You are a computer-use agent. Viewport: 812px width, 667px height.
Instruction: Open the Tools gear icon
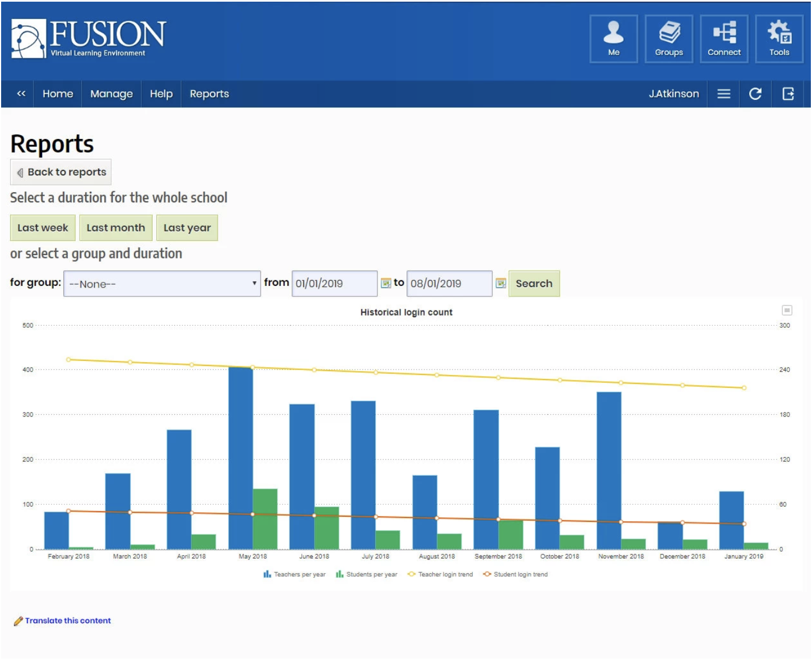(779, 39)
